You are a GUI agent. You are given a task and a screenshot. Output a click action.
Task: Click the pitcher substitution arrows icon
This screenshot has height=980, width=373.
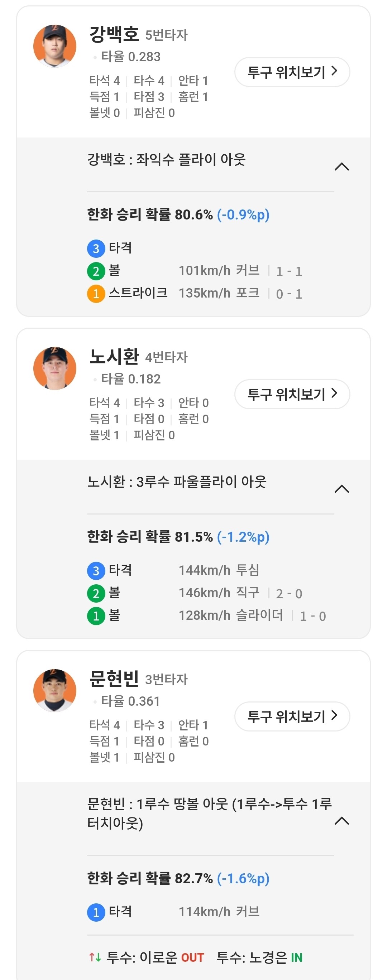(95, 957)
